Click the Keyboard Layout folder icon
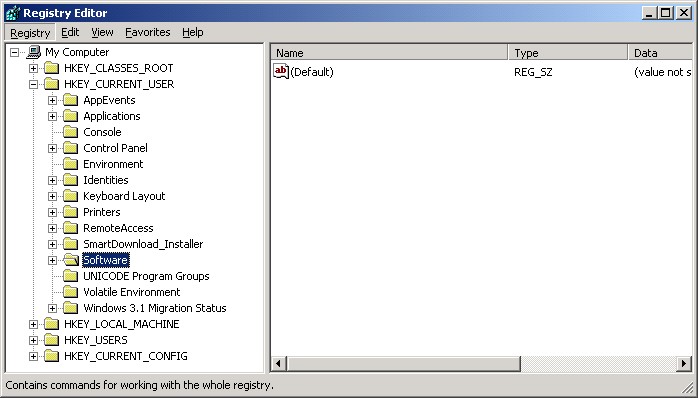 (x=71, y=196)
